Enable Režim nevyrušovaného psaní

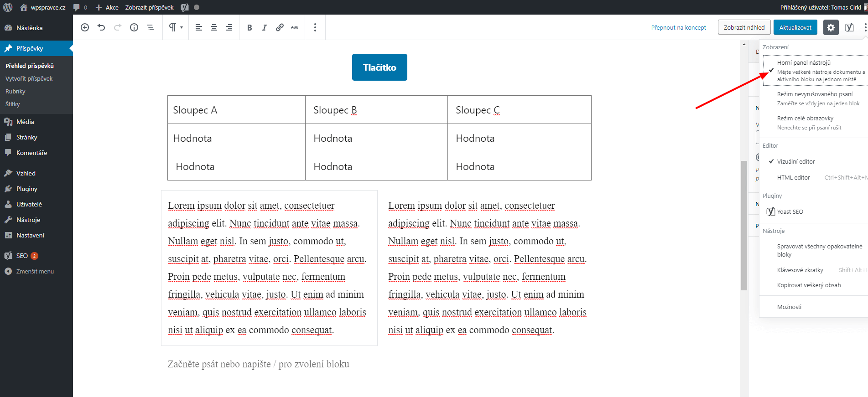[815, 98]
